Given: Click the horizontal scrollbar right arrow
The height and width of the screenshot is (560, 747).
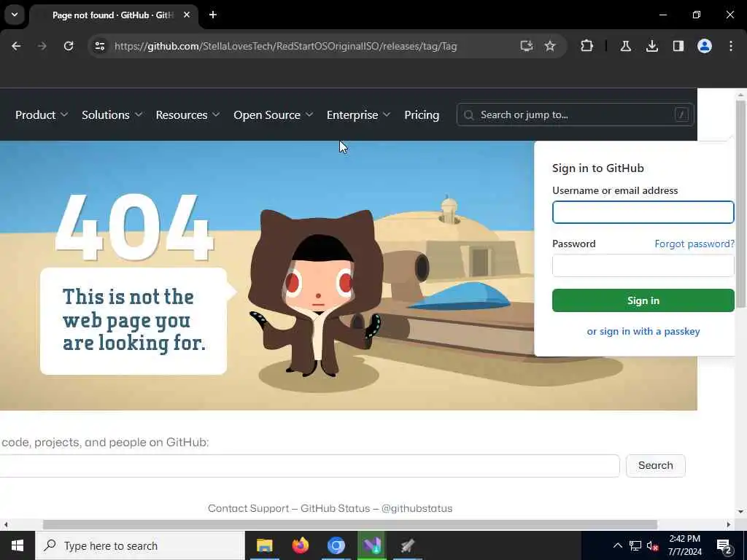Looking at the screenshot, I should [729, 525].
